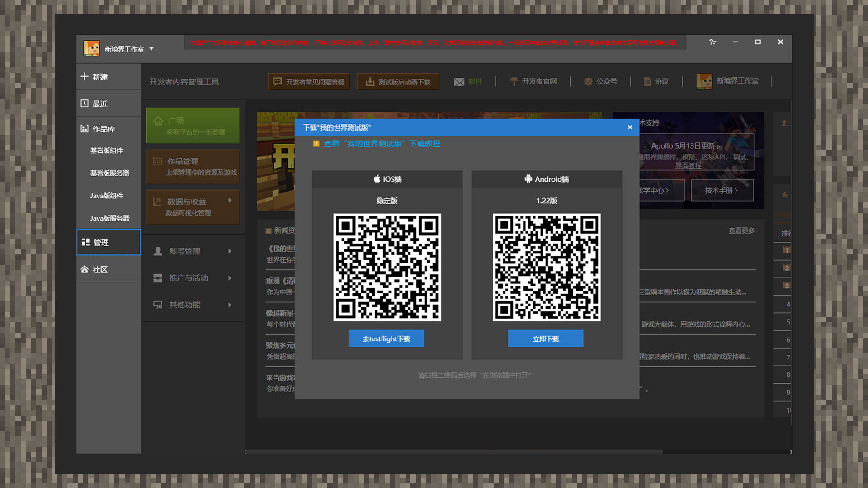868x488 pixels.
Task: Expand the 账号管理 menu arrow
Action: point(230,251)
